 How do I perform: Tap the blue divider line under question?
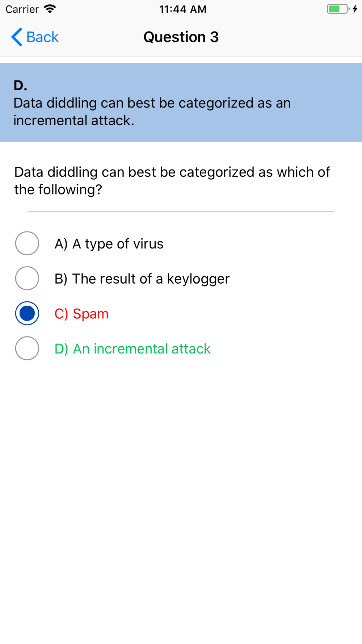(x=181, y=211)
